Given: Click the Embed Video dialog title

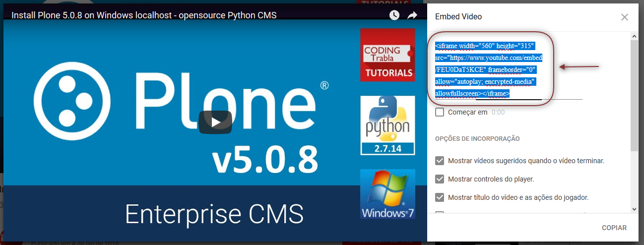Looking at the screenshot, I should 458,17.
